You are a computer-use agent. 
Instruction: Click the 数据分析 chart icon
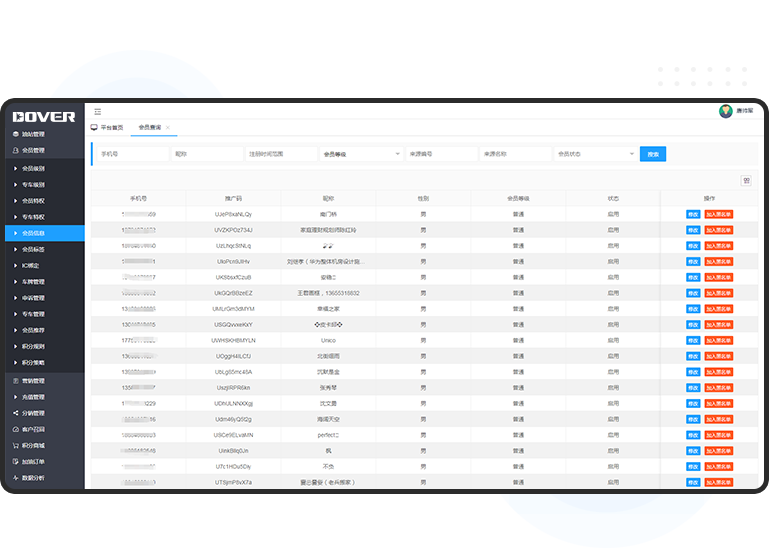(15, 478)
